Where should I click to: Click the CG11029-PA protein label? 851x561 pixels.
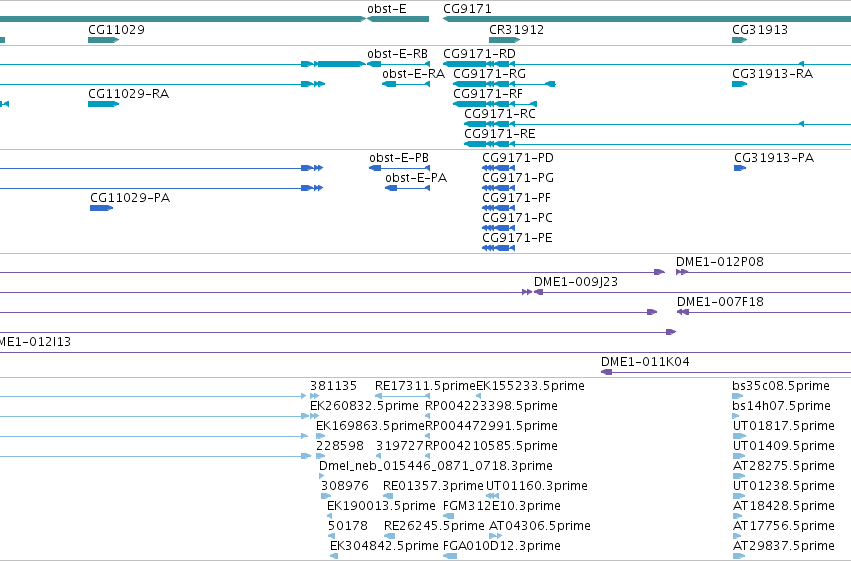pyautogui.click(x=130, y=198)
